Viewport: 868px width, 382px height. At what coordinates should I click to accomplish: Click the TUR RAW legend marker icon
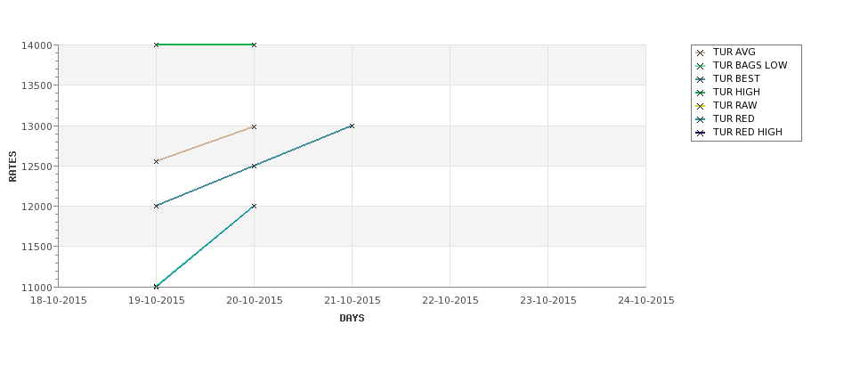tap(701, 106)
